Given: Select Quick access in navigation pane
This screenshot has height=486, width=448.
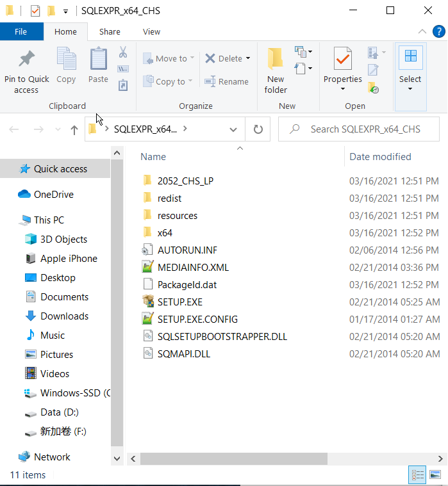Looking at the screenshot, I should (55, 168).
